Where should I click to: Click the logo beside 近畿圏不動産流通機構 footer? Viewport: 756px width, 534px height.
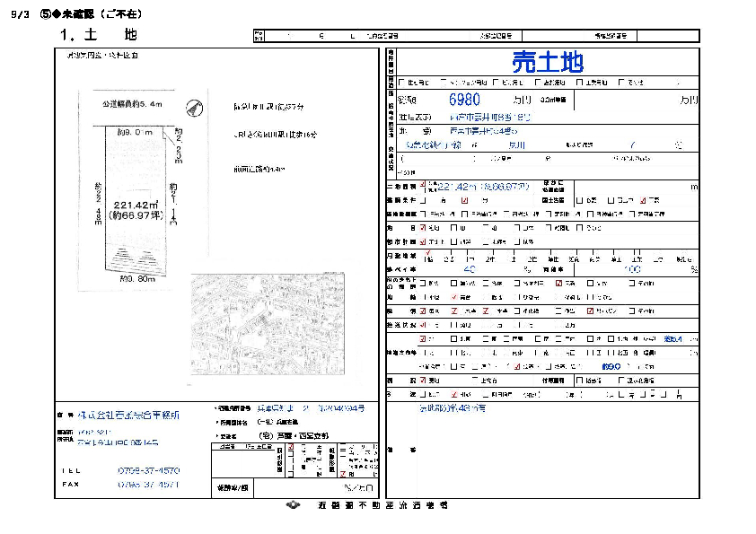[294, 506]
